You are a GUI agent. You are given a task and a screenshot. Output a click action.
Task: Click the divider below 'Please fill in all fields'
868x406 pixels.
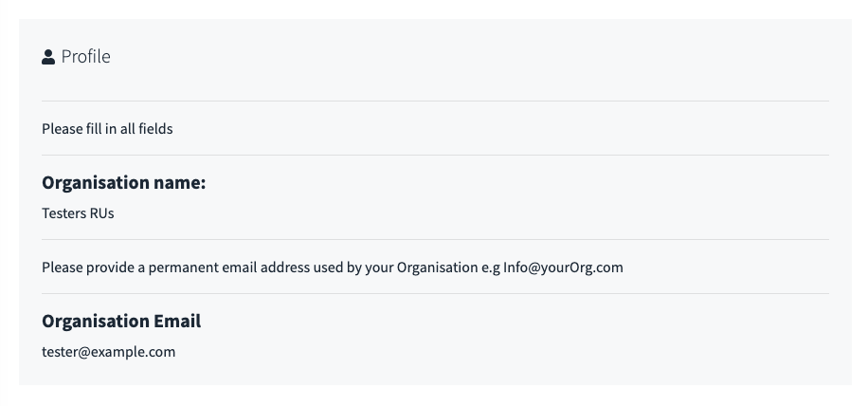tap(435, 155)
